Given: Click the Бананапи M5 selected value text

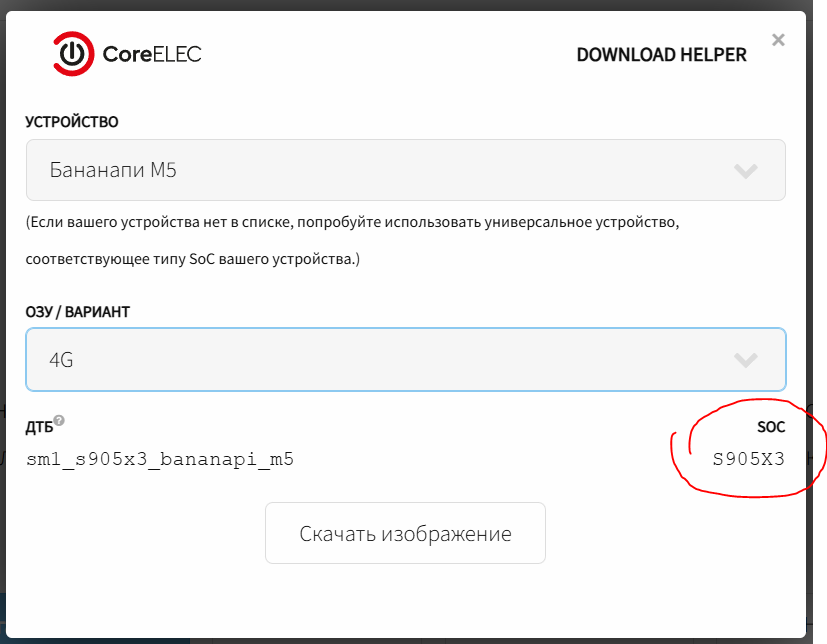Looking at the screenshot, I should point(113,170).
